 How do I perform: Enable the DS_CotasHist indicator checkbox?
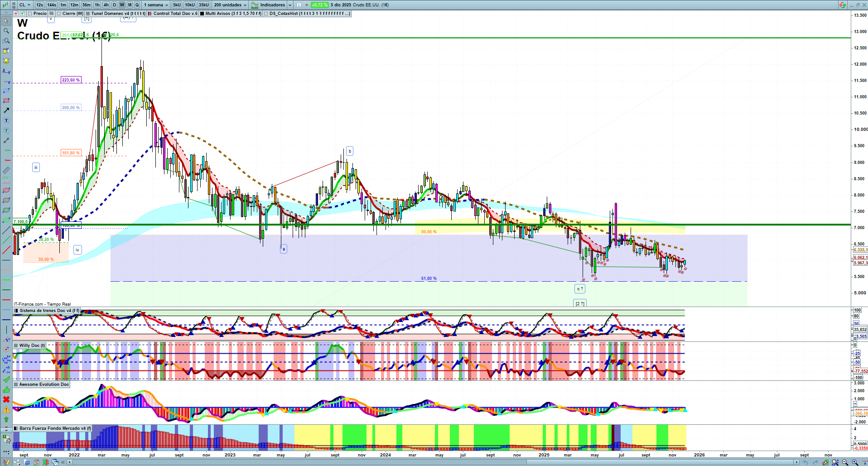[266, 14]
